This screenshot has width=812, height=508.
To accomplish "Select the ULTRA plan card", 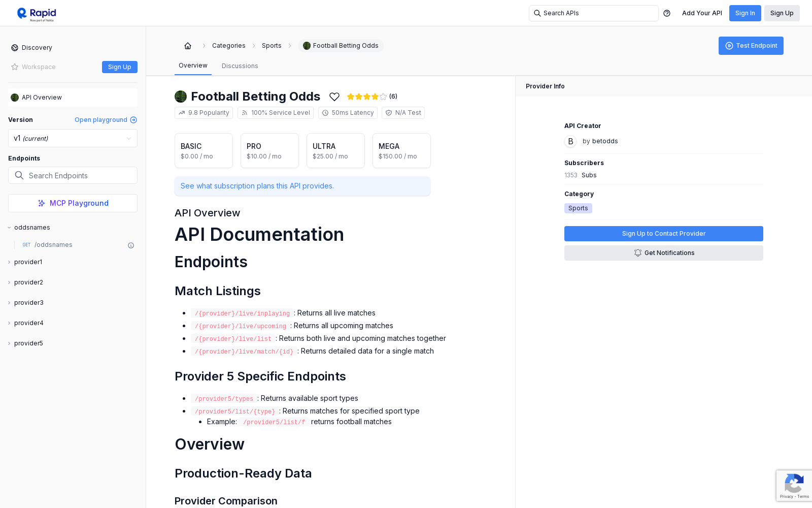I will [335, 150].
